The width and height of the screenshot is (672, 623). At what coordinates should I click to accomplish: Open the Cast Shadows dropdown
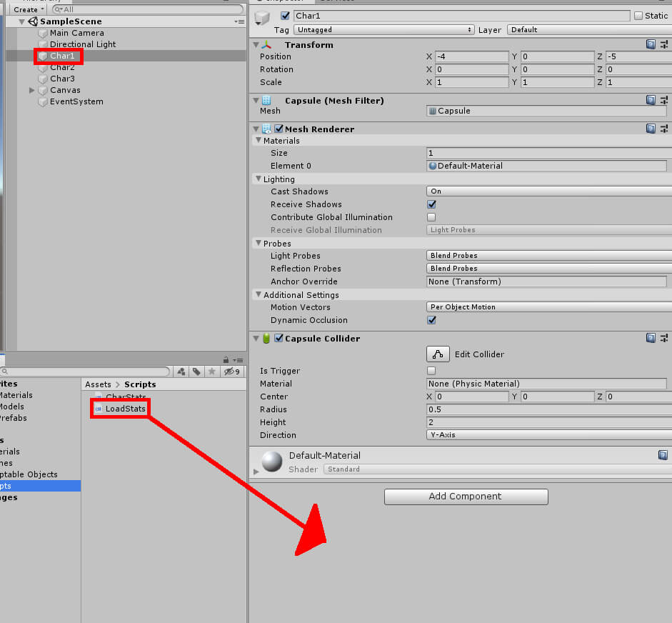pos(548,191)
